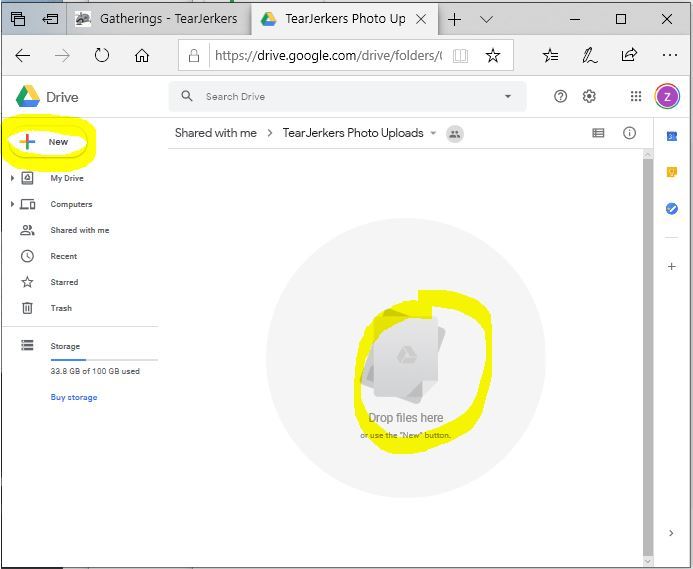
Task: Expand My Drive tree arrow
Action: [x=12, y=178]
